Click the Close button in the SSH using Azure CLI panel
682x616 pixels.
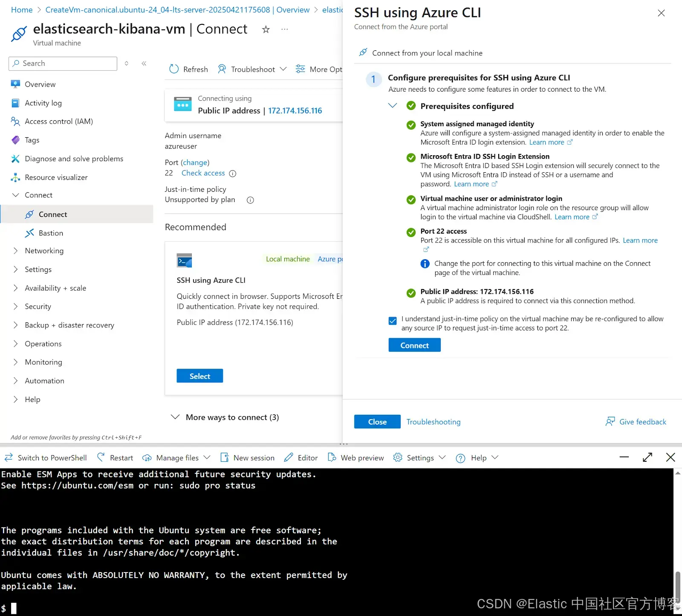coord(377,422)
